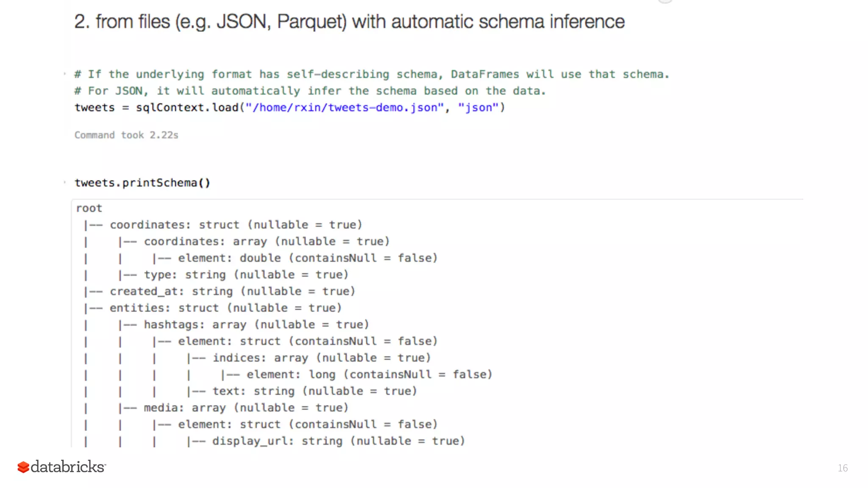
Task: Click the "json" format string argument
Action: click(478, 108)
